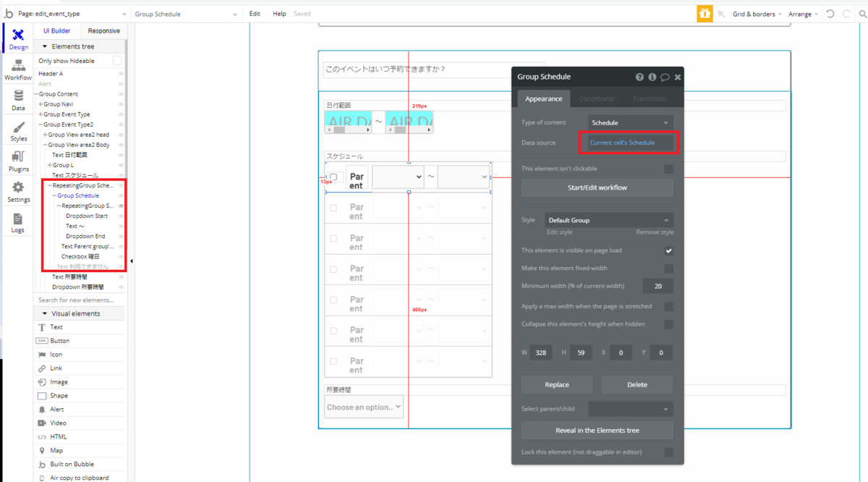Click the Undo arrow
Viewport: 868px width, 482px height.
[x=830, y=14]
